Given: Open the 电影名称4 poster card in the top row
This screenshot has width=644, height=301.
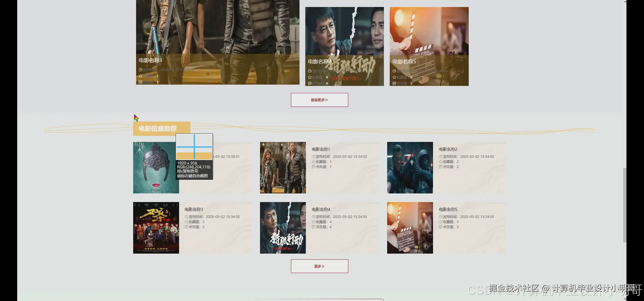Looking at the screenshot, I should coord(345,46).
